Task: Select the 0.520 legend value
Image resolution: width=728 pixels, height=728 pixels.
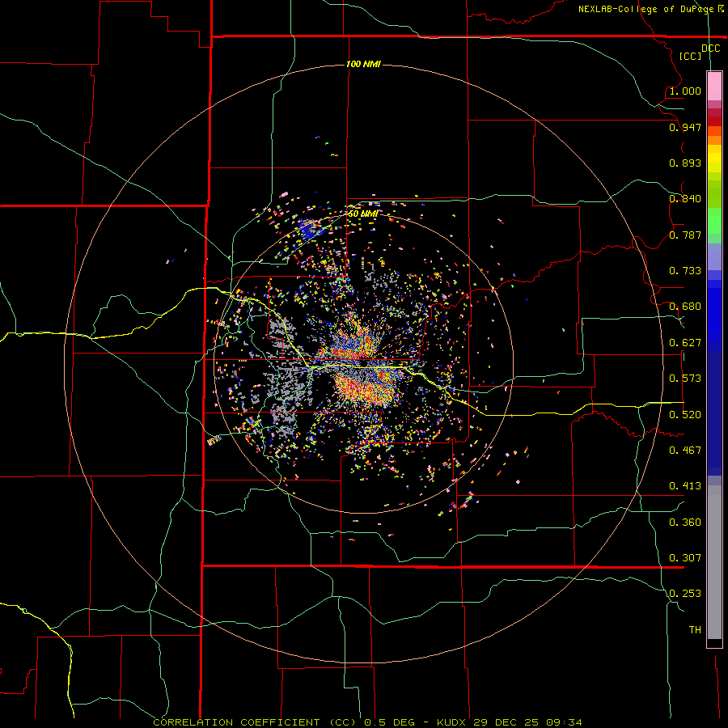Action: point(685,414)
